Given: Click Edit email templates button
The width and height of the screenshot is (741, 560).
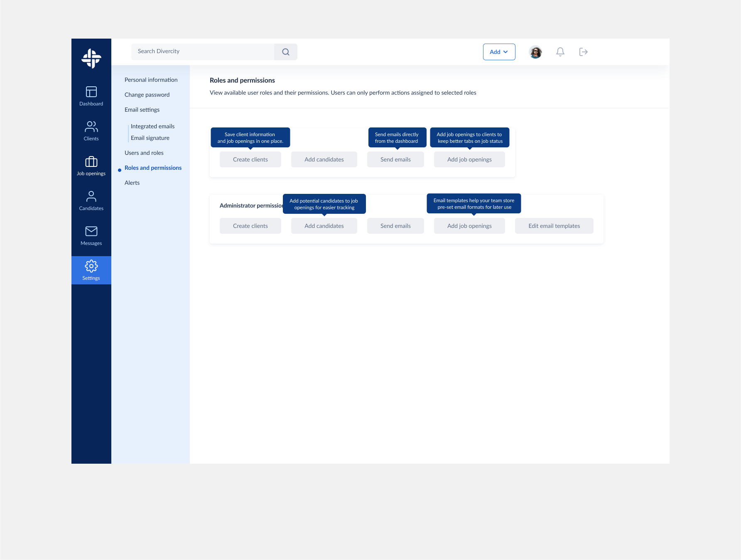Looking at the screenshot, I should (554, 226).
